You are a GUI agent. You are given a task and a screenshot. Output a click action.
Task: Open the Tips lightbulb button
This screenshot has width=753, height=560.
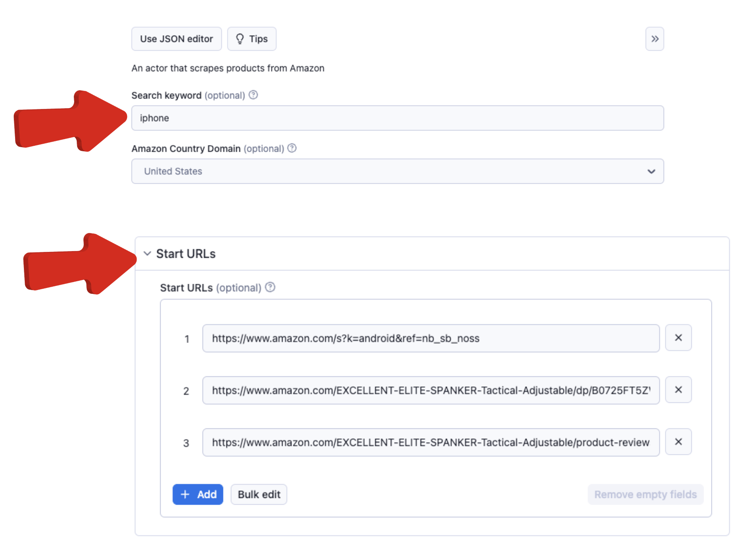pyautogui.click(x=252, y=39)
